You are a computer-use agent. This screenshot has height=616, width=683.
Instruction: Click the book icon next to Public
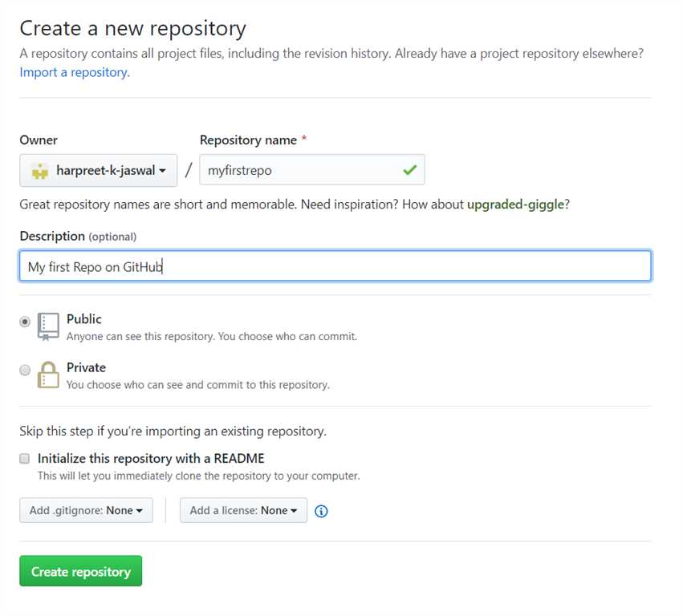48,323
